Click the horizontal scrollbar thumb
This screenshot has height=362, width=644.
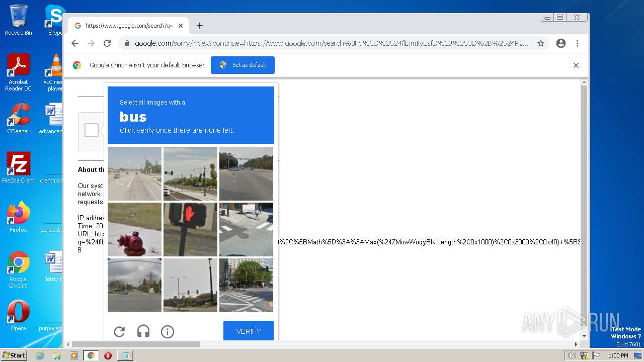[136, 344]
